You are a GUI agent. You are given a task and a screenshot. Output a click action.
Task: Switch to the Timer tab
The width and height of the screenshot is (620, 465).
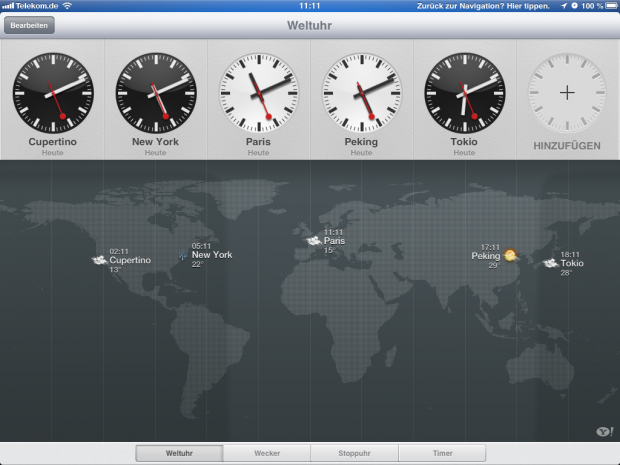pos(442,453)
